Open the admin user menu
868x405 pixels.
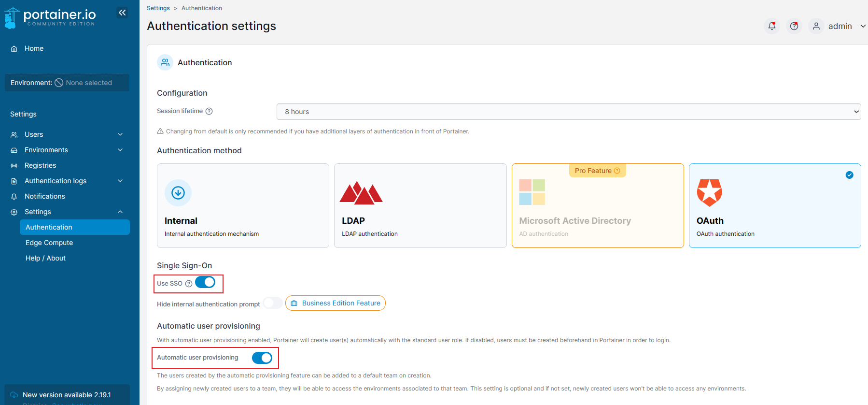[x=839, y=26]
